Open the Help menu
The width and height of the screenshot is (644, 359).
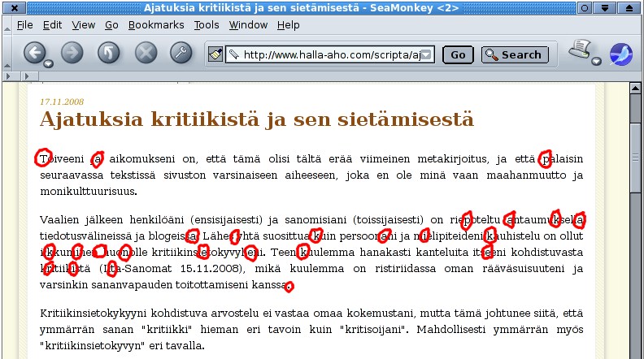[x=288, y=25]
